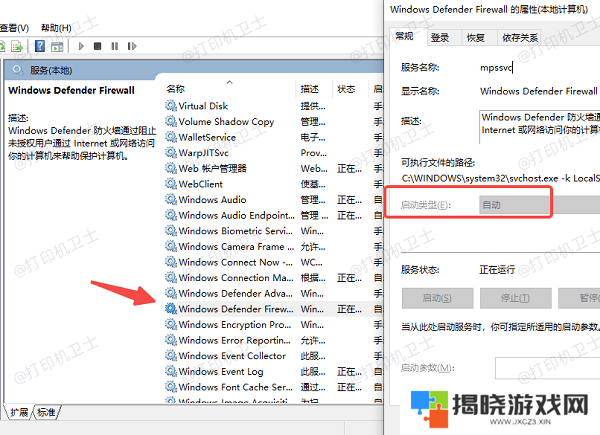Image resolution: width=600 pixels, height=435 pixels.
Task: Stop the service via toolbar square icon
Action: point(98,46)
